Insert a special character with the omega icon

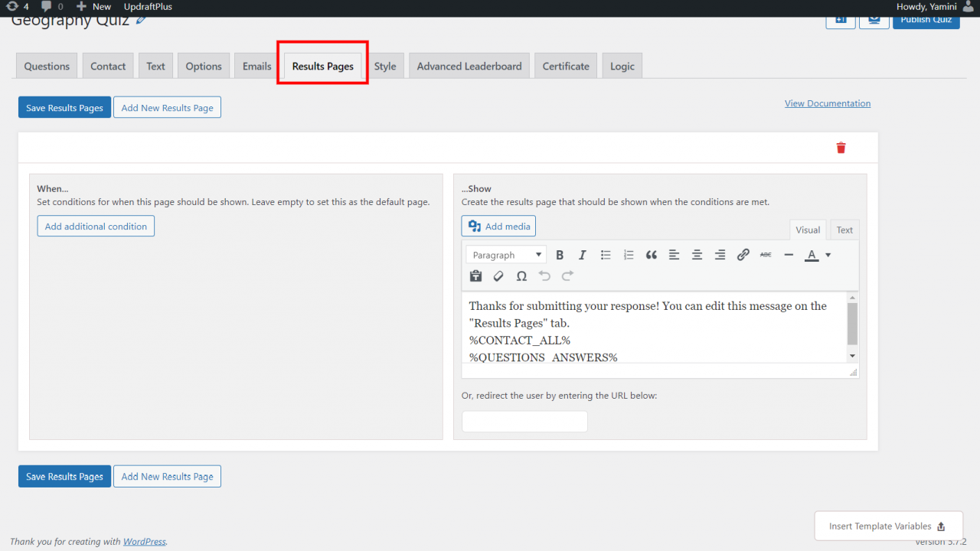[x=521, y=275]
